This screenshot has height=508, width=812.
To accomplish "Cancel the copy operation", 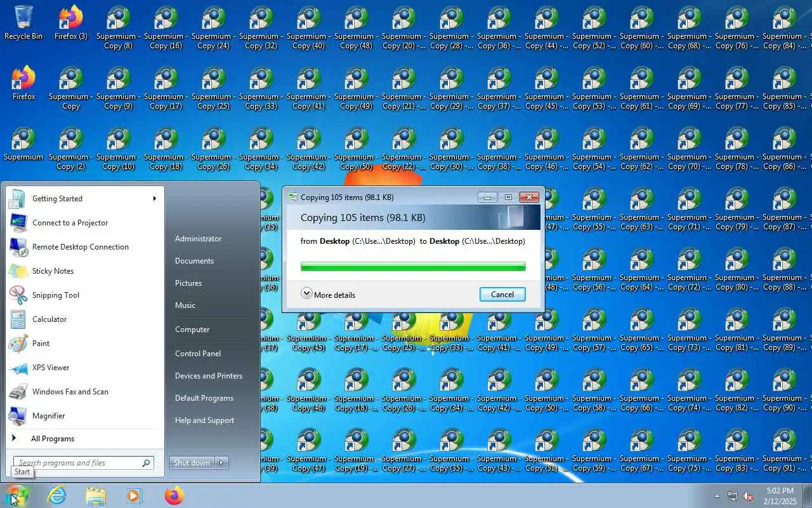I will pyautogui.click(x=502, y=294).
